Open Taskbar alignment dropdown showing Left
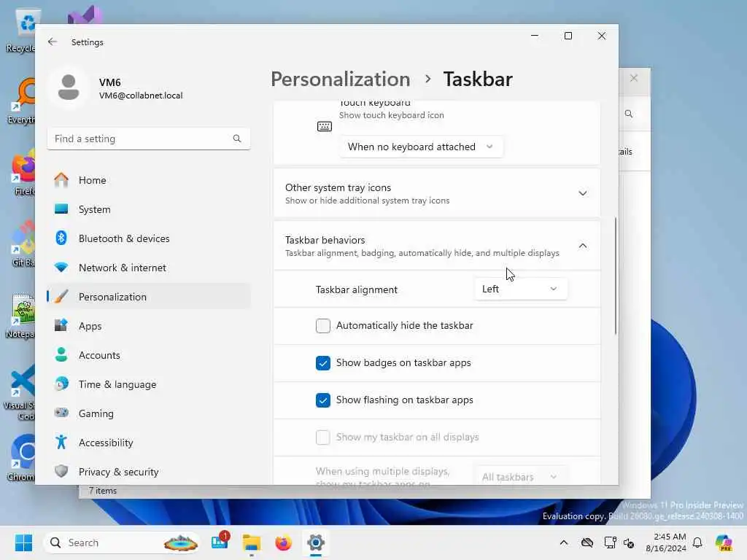The image size is (747, 560). click(x=521, y=289)
